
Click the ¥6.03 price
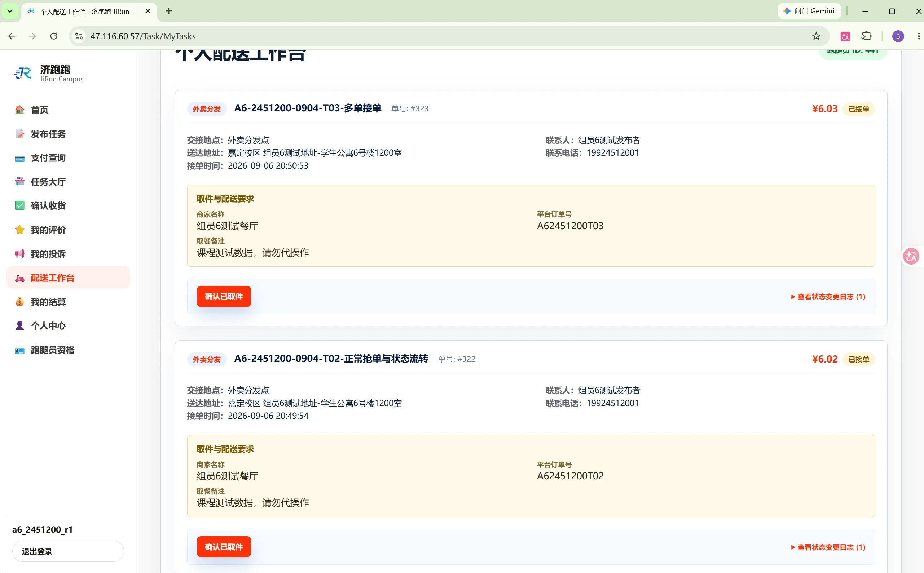(824, 109)
